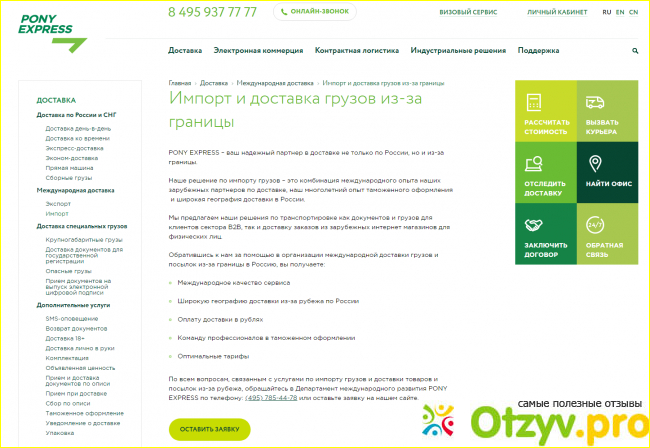Screen dimensions: 650x448
Task: Switch site language to CN
Action: (634, 13)
